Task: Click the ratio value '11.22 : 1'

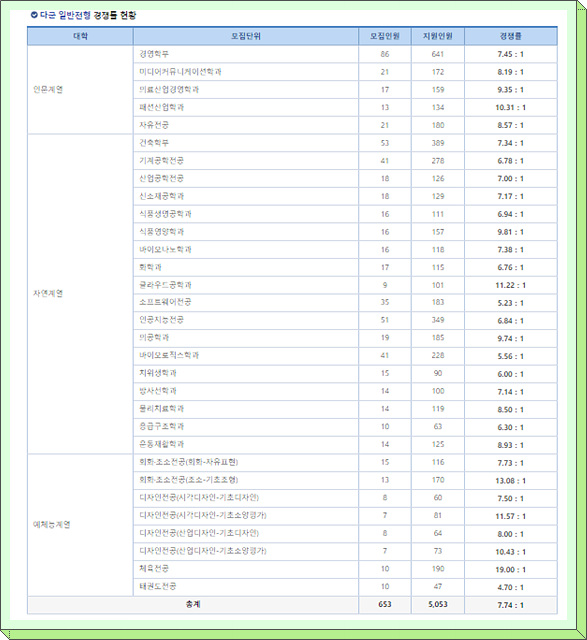Action: click(x=510, y=285)
